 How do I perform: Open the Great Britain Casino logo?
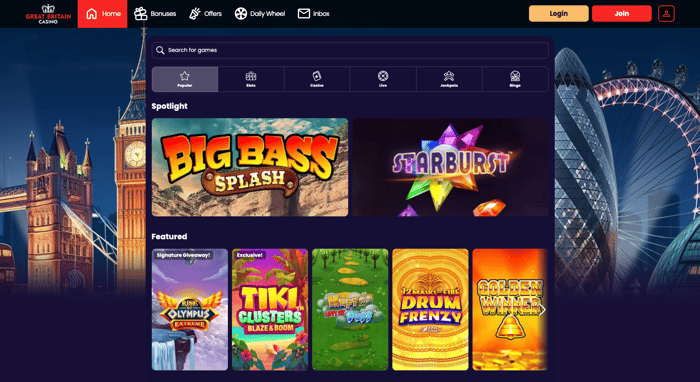48,14
